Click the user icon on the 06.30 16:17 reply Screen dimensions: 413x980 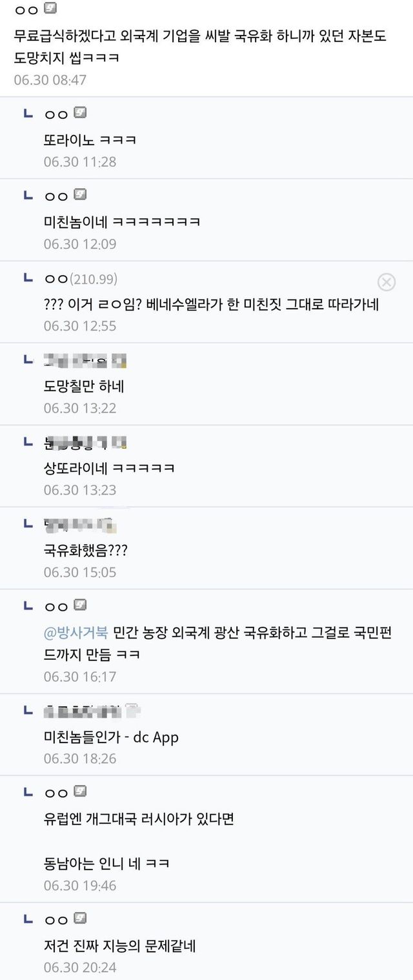tap(80, 606)
